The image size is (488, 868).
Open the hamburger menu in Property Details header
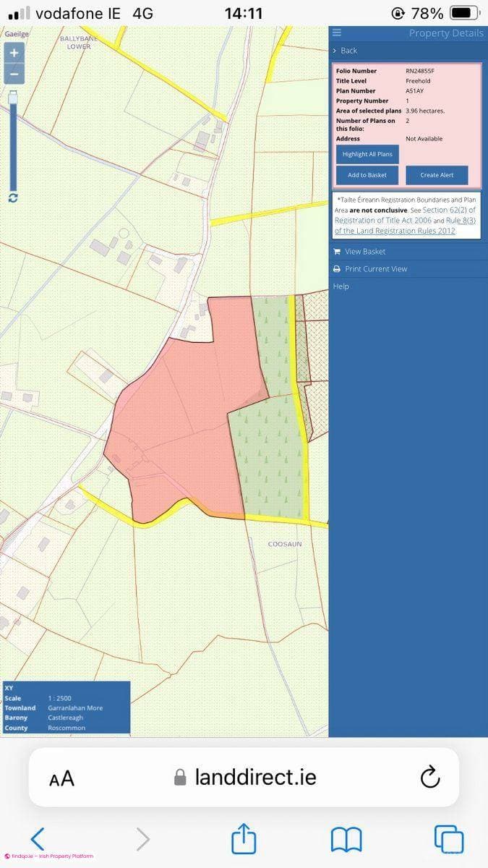pos(337,33)
